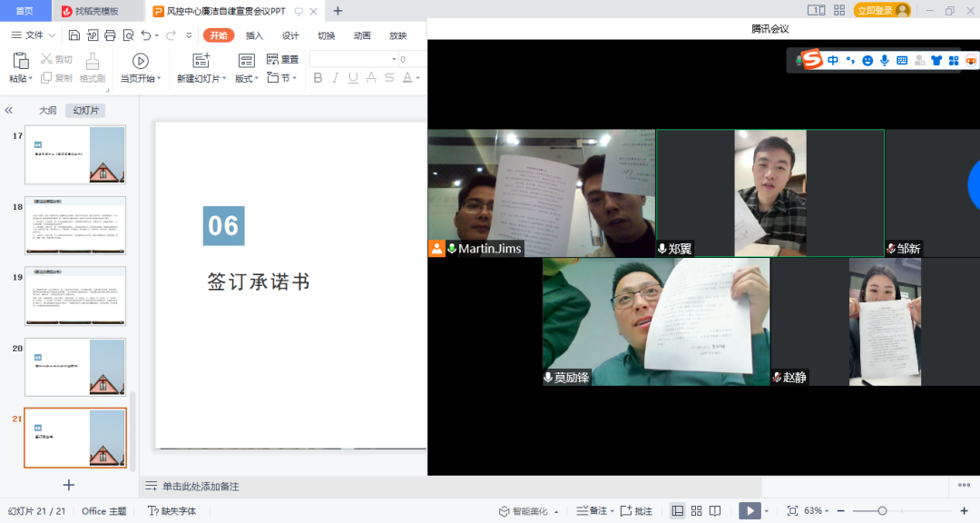Viewport: 980px width, 523px height.
Task: Switch to slide sorter grid view icon
Action: pos(697,511)
